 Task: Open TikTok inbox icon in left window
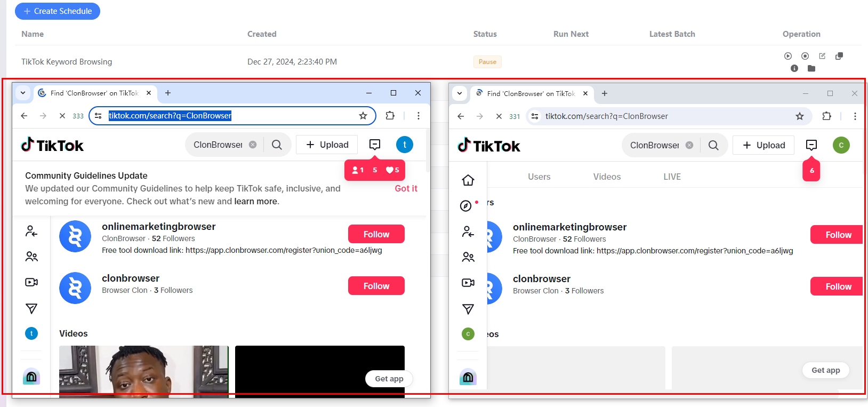click(x=375, y=145)
